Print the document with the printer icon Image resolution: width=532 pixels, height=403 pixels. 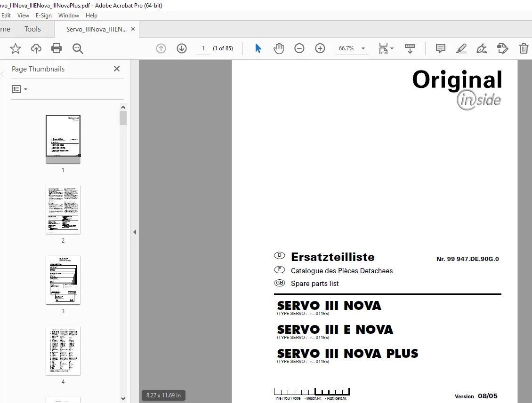click(56, 48)
